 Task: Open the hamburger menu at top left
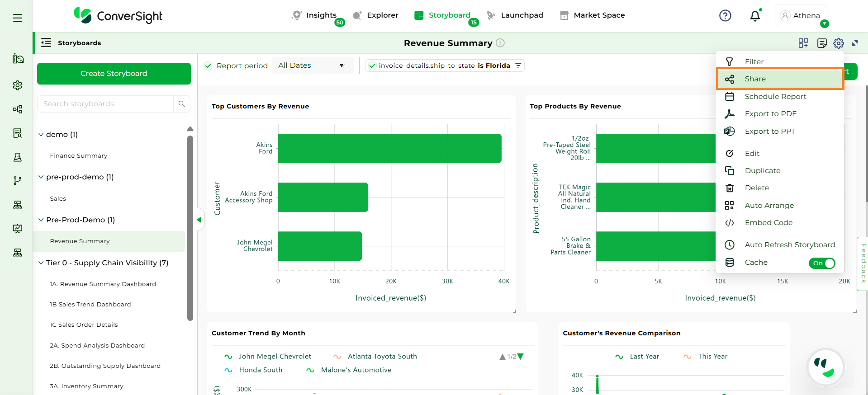(x=18, y=18)
